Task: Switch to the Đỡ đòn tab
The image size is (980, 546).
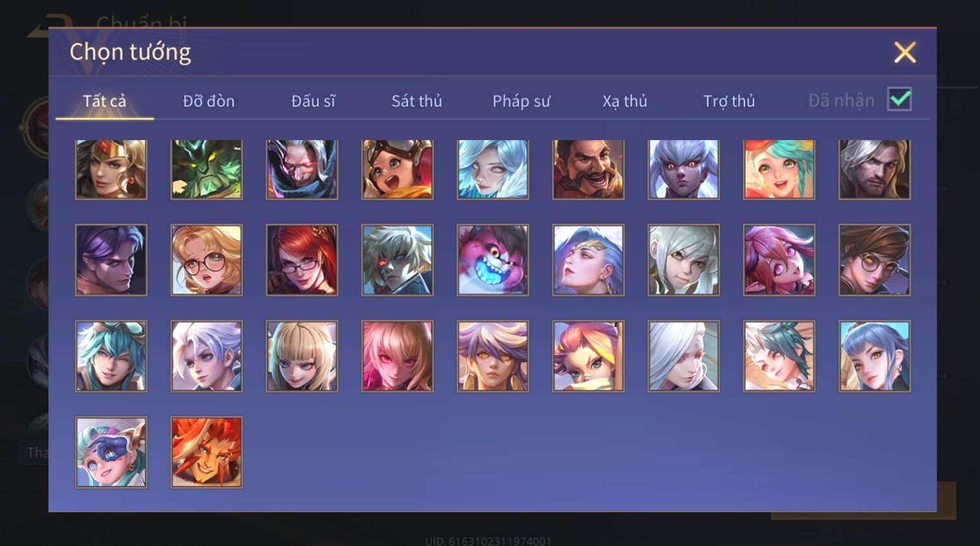Action: (x=208, y=101)
